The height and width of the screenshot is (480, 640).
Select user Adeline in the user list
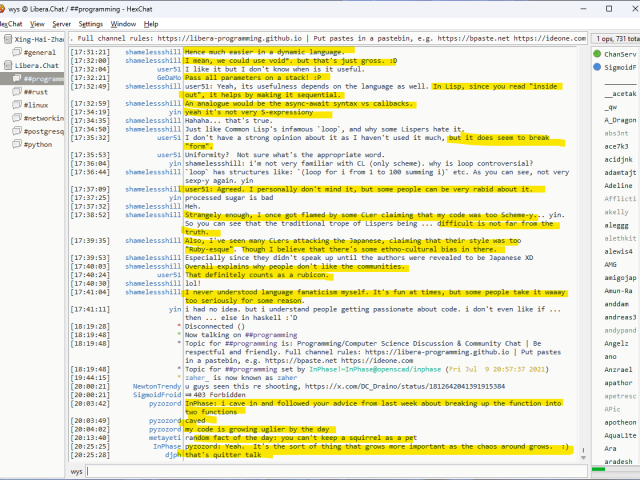point(619,186)
